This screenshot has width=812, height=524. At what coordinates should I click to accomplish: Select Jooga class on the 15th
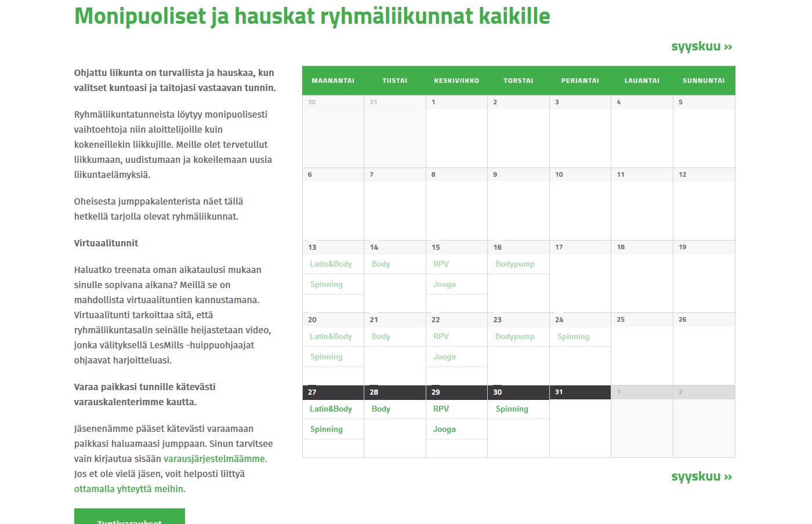444,284
